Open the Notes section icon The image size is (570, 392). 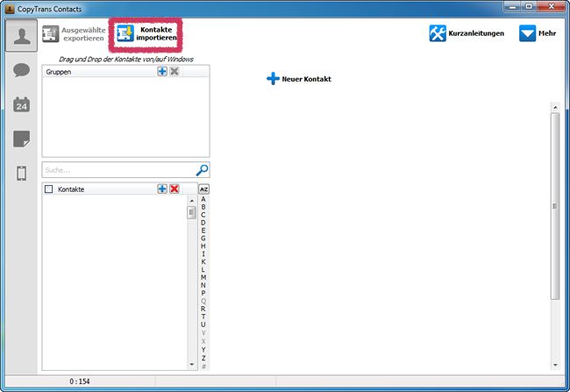(x=21, y=139)
